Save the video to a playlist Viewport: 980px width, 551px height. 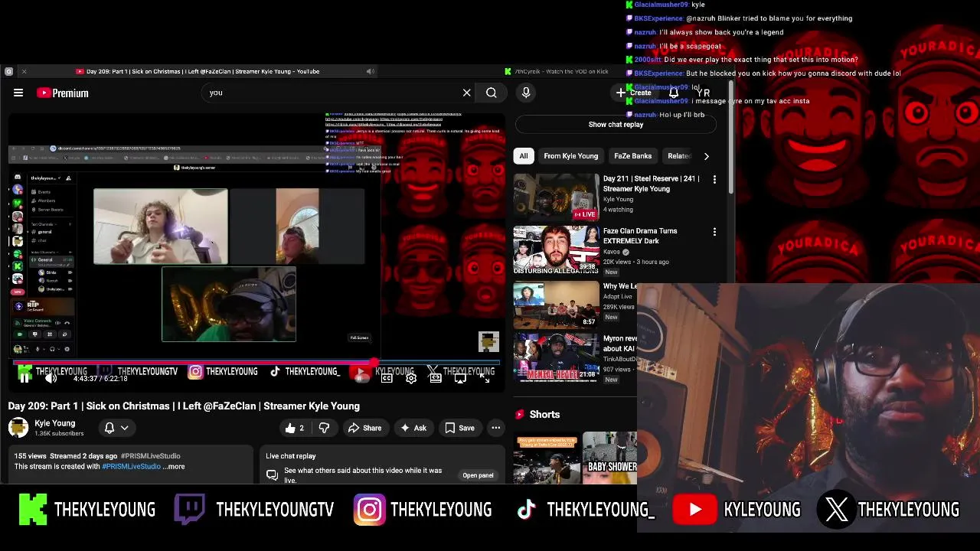click(459, 428)
